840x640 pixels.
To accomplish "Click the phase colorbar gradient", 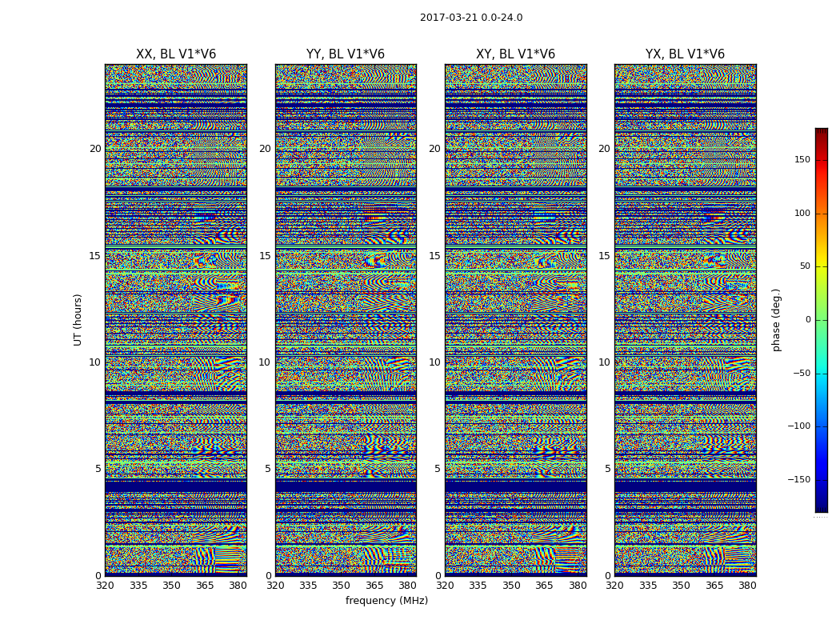I will 822,320.
